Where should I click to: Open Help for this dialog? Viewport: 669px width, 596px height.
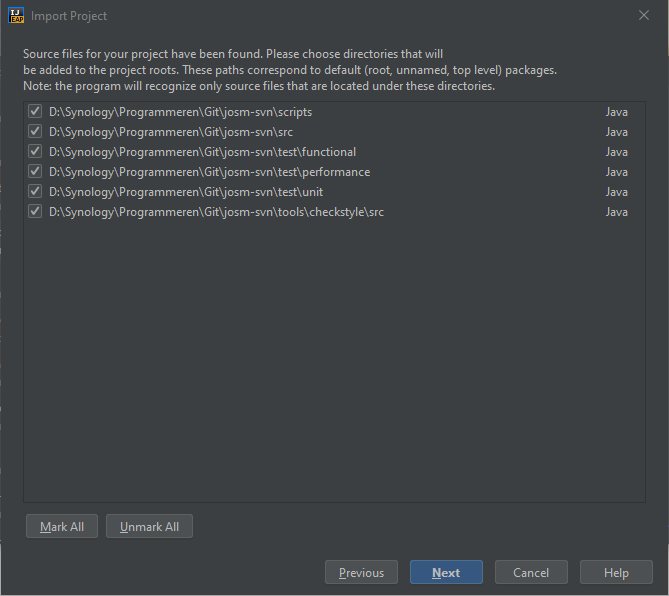(616, 573)
